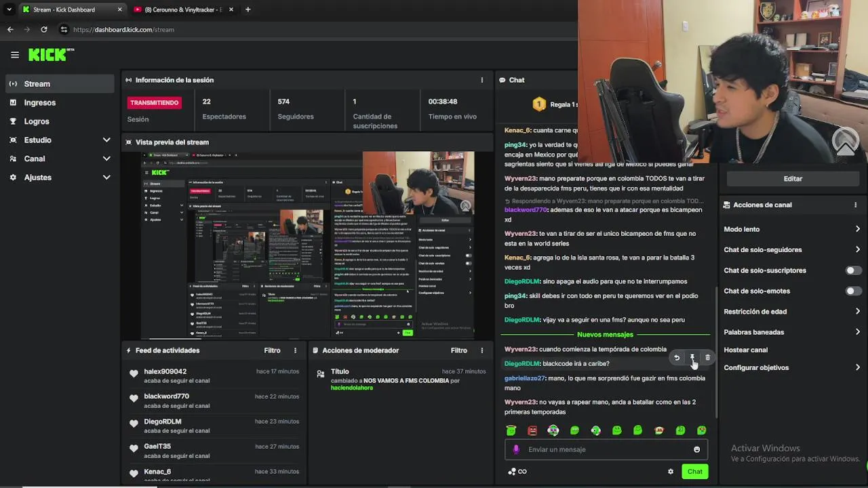
Task: View site information icon in address bar
Action: click(x=64, y=29)
